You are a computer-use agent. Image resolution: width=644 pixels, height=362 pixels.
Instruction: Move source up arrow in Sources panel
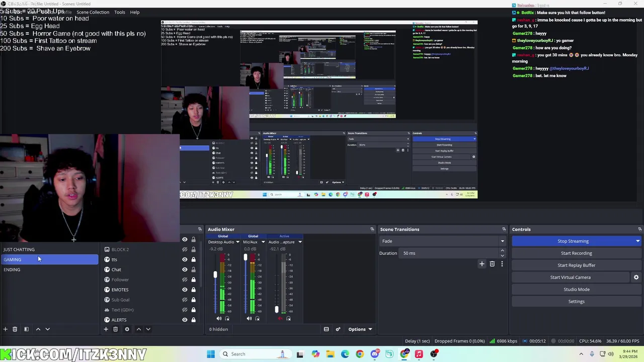[138, 329]
